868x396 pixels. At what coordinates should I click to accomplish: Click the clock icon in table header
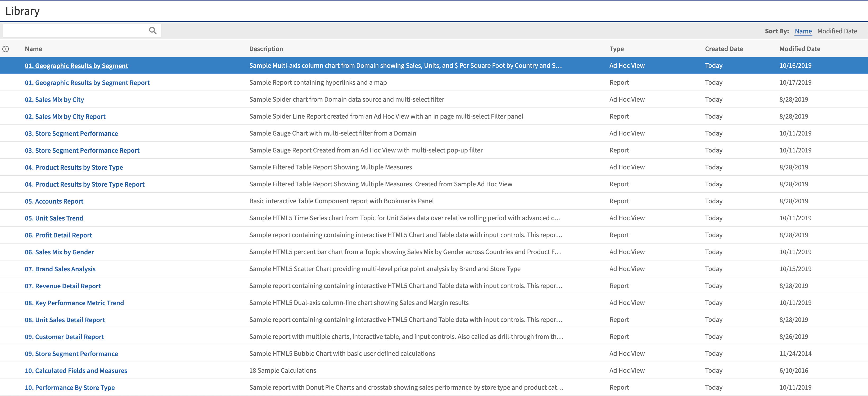[x=6, y=49]
